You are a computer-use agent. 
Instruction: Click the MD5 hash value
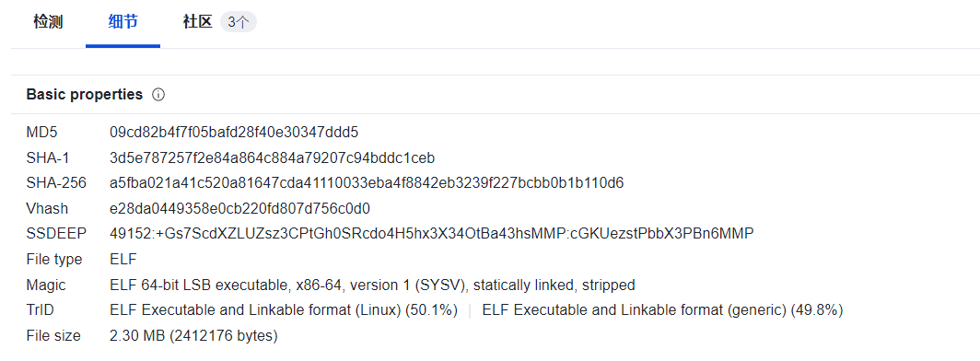click(x=234, y=133)
